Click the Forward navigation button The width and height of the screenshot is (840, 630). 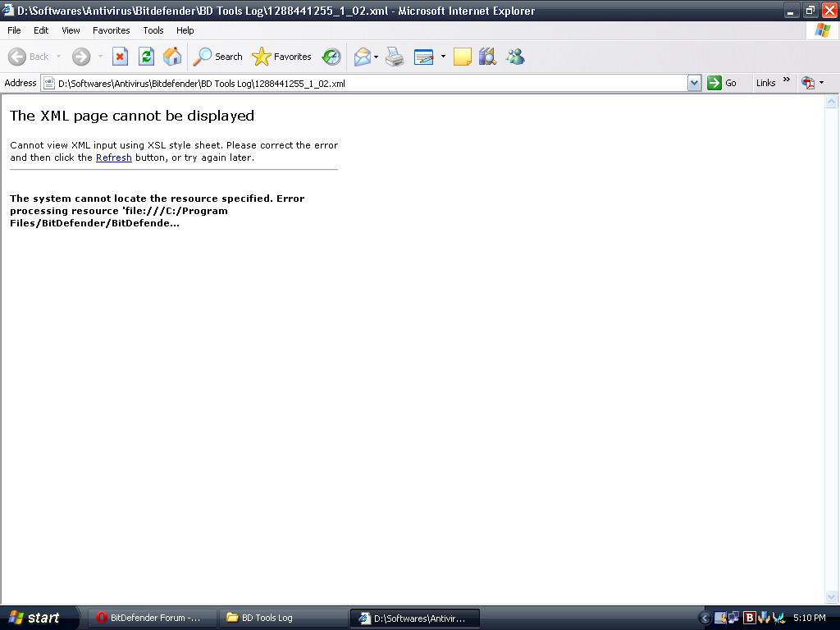pos(81,57)
